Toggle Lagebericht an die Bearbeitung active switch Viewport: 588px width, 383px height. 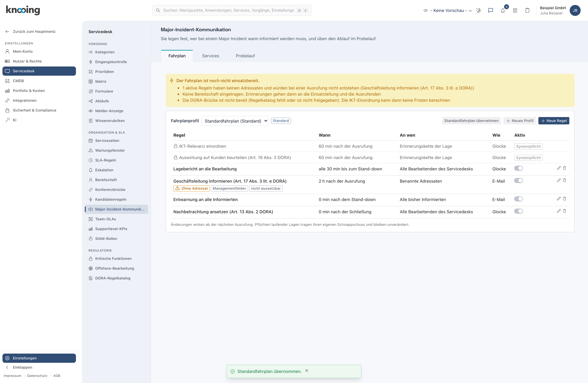(x=518, y=168)
